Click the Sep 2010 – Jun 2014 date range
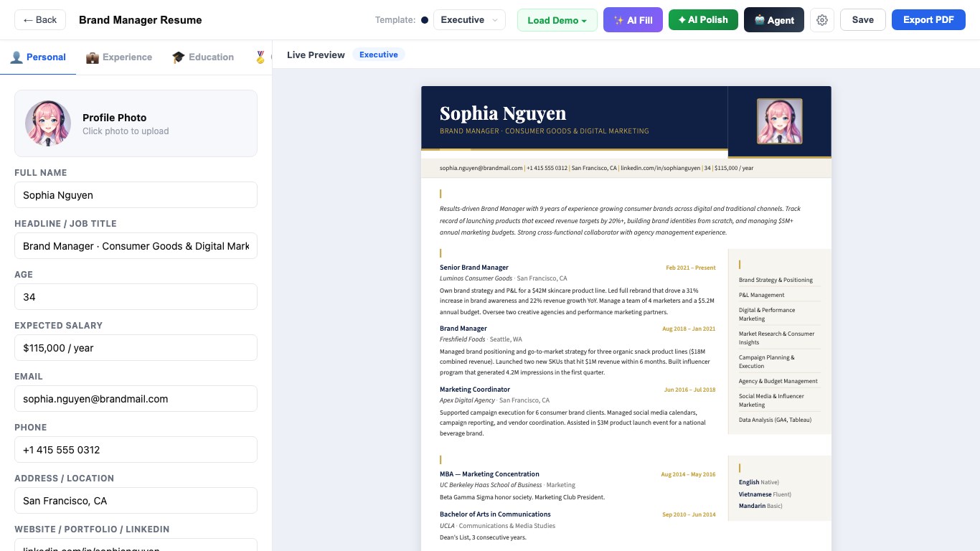 tap(689, 514)
